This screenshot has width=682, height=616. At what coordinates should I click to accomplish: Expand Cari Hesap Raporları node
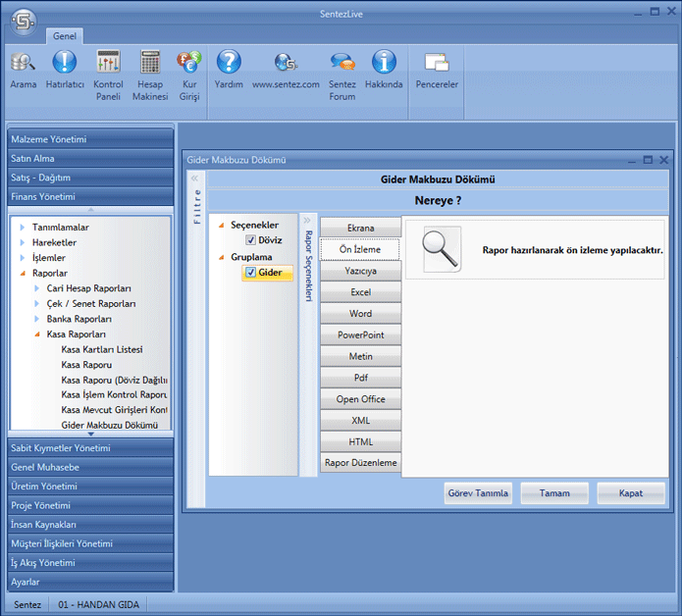(x=37, y=288)
